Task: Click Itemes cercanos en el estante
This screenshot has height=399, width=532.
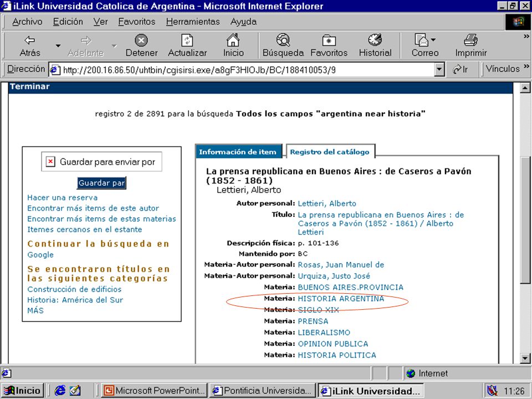Action: point(85,229)
